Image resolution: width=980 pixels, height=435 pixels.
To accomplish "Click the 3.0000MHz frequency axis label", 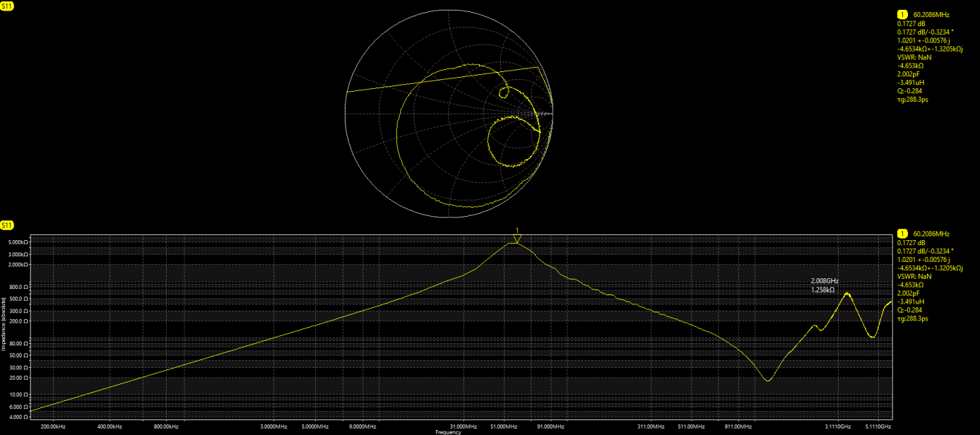I will click(274, 427).
